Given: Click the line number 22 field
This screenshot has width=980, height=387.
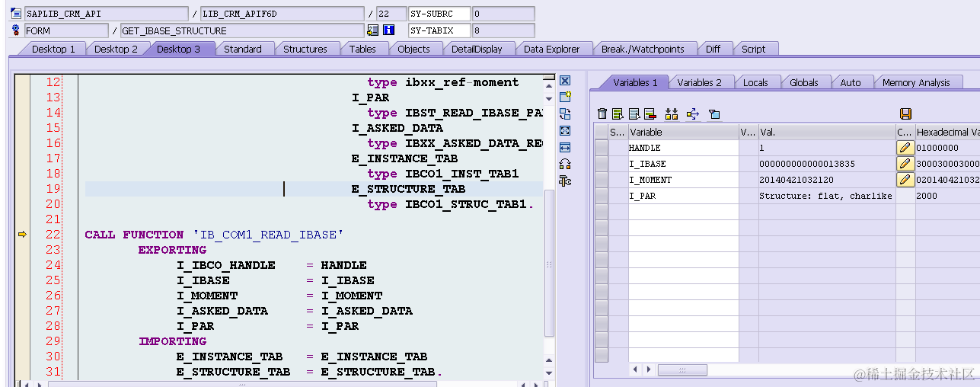Looking at the screenshot, I should pos(392,14).
